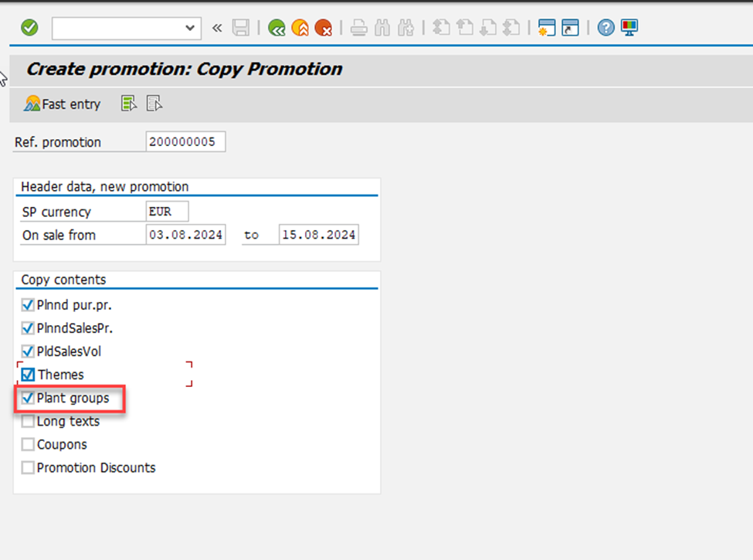Click the Find binoculars icon
Image resolution: width=753 pixels, height=560 pixels.
pos(382,28)
